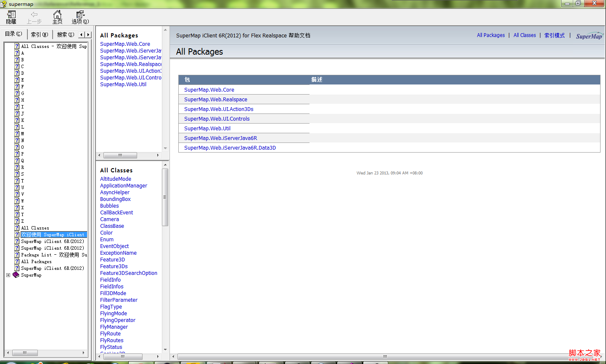Click the SuperMap logo in header
Image resolution: width=606 pixels, height=364 pixels.
[589, 36]
